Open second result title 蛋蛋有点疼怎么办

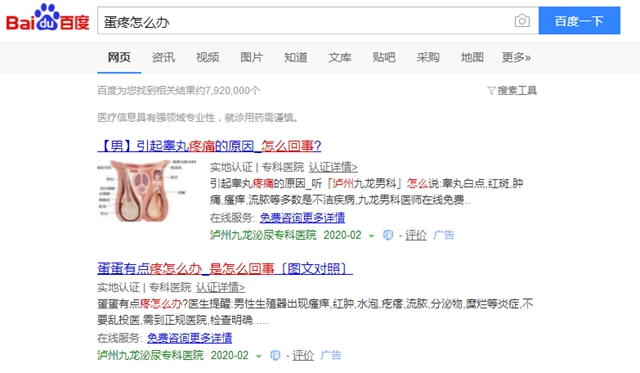(225, 269)
